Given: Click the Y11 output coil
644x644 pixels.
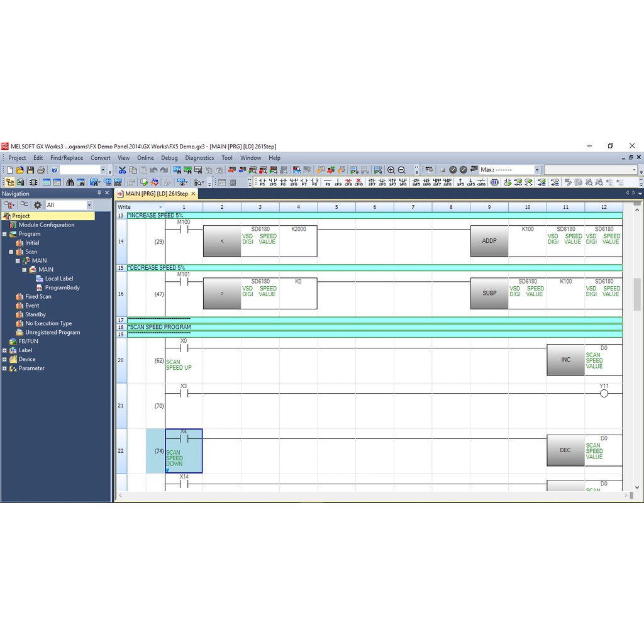Looking at the screenshot, I should [604, 394].
